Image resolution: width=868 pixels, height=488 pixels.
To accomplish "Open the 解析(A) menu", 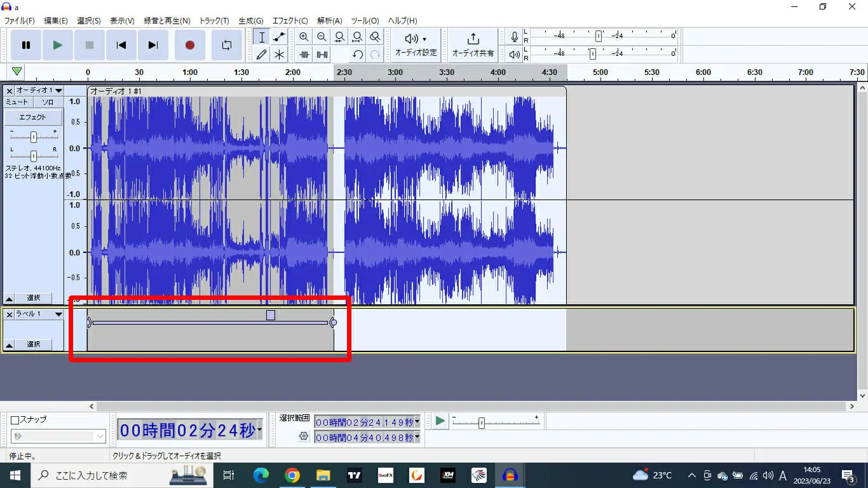I will [329, 21].
